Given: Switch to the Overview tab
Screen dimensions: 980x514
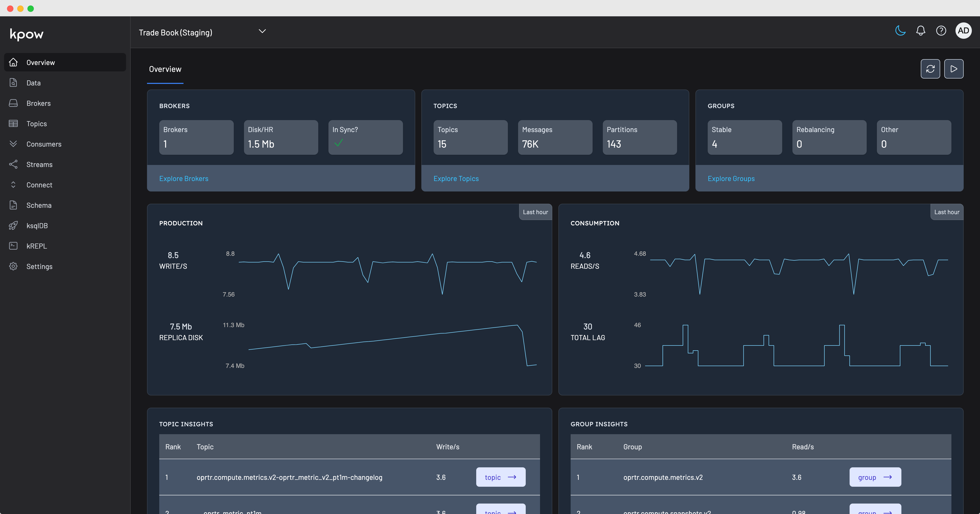Looking at the screenshot, I should pyautogui.click(x=165, y=69).
